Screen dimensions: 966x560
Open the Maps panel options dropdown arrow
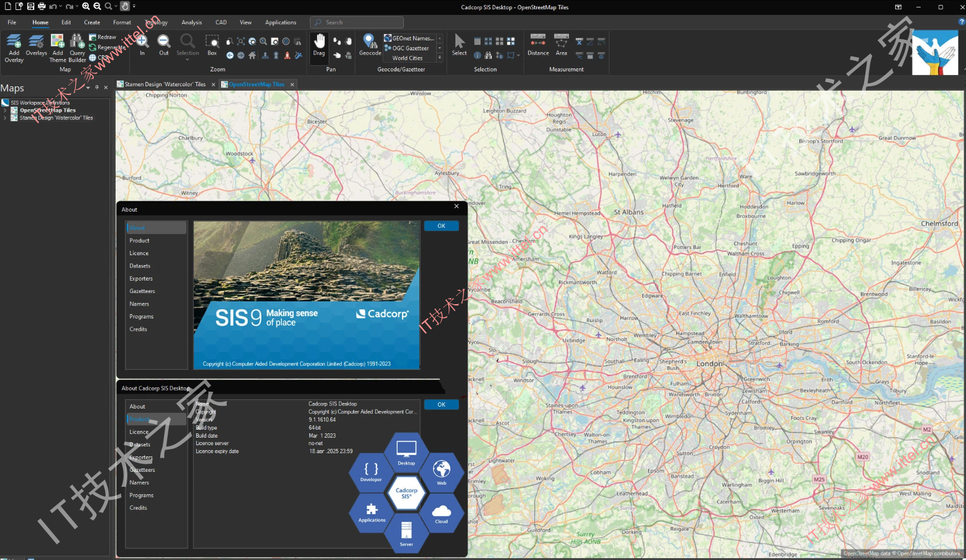click(x=88, y=88)
